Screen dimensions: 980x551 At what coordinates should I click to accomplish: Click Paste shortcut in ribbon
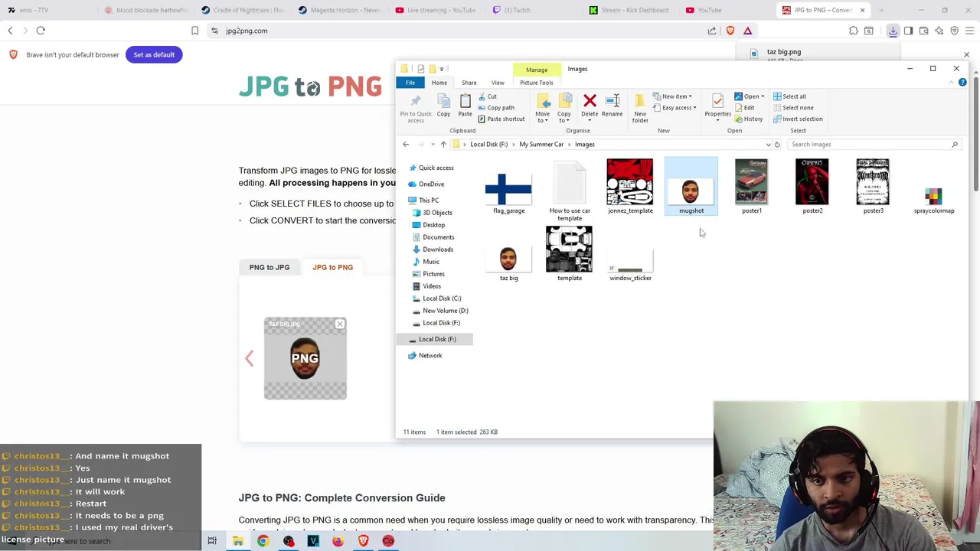(x=501, y=119)
